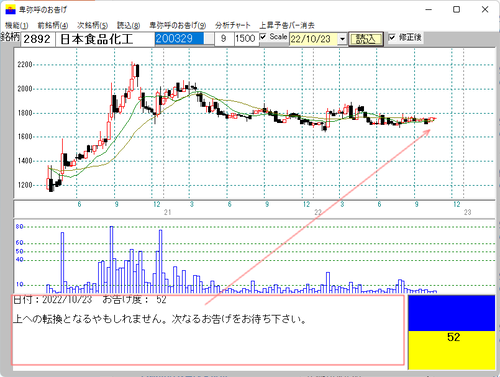
Task: Open the 次銘柄(5) menu
Action: pos(92,25)
